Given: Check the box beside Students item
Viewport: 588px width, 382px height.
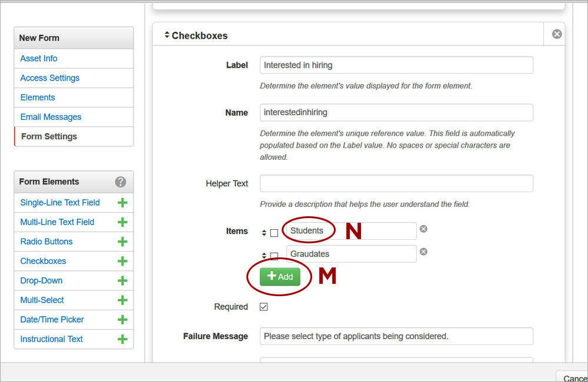Looking at the screenshot, I should point(274,232).
